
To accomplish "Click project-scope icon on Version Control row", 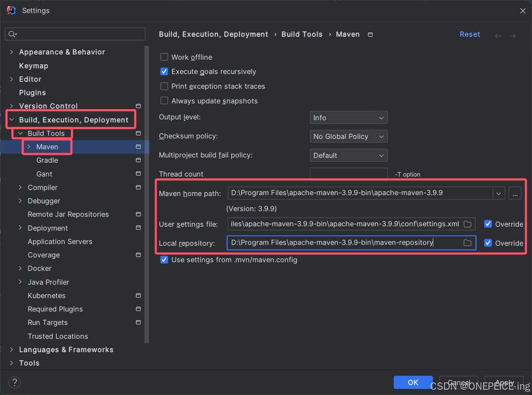I will point(138,106).
